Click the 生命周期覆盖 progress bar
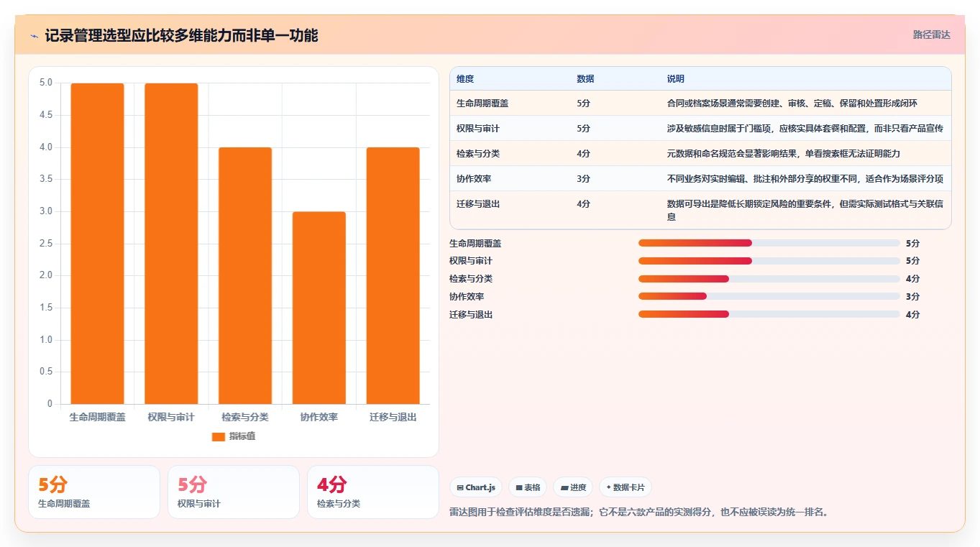This screenshot has width=980, height=547. 769,243
